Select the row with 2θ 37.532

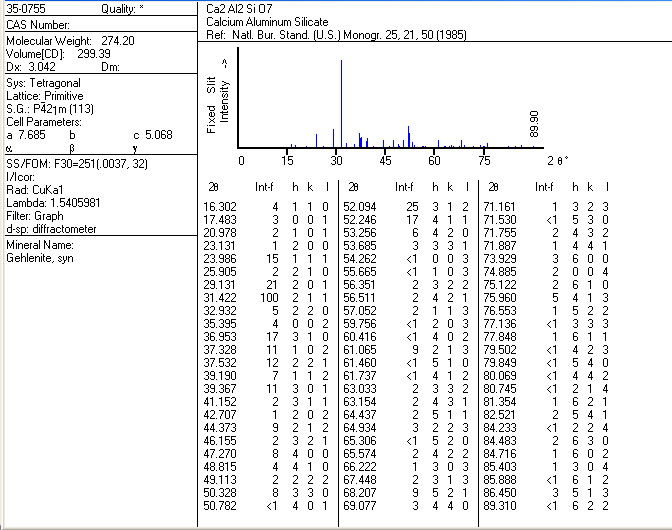(x=266, y=363)
